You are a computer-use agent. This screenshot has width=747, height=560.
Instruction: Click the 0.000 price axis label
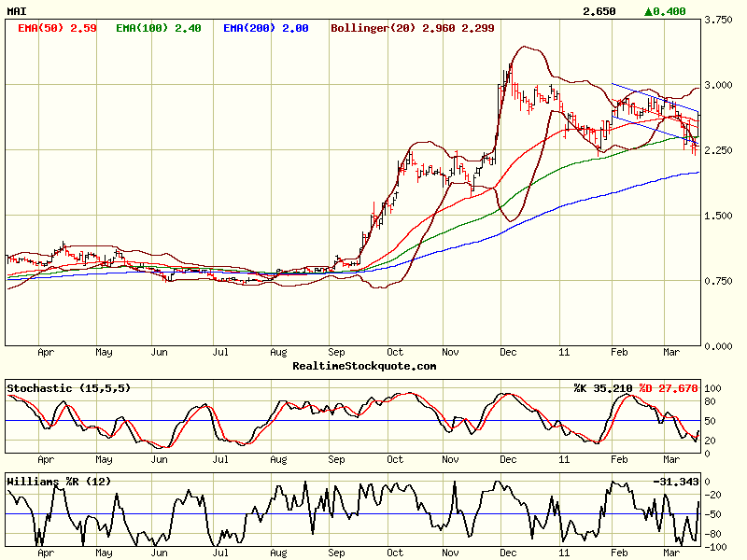click(x=718, y=346)
